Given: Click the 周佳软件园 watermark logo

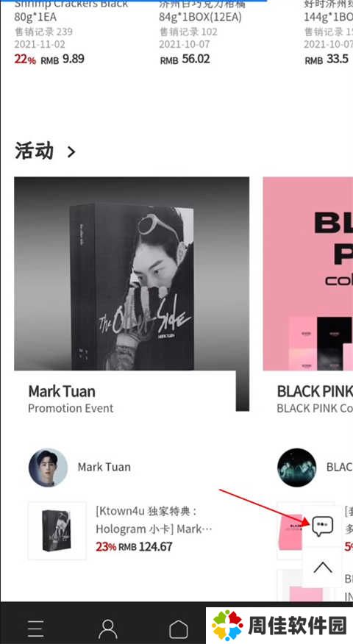Looking at the screenshot, I should (279, 626).
